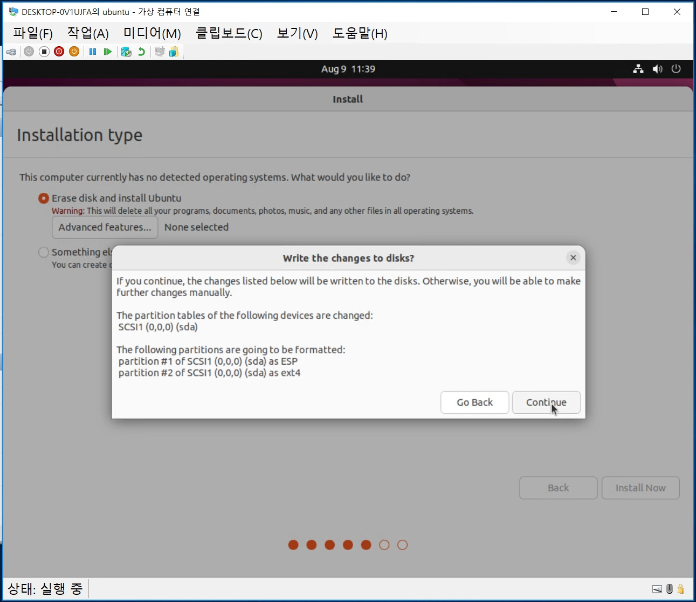Click the rightmost blue and yellow toolbar icon
The height and width of the screenshot is (602, 696).
(174, 51)
